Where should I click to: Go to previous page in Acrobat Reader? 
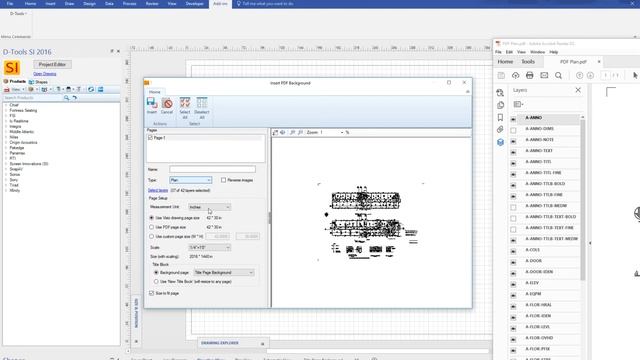coord(579,76)
